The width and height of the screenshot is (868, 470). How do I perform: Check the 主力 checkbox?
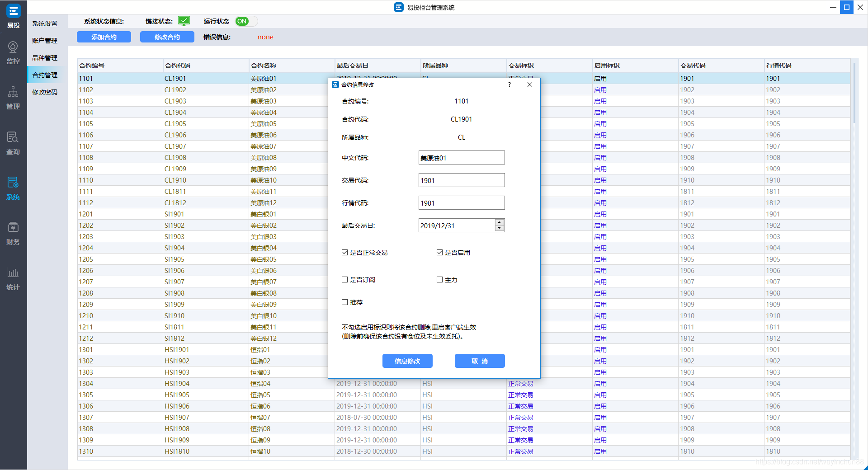[439, 280]
